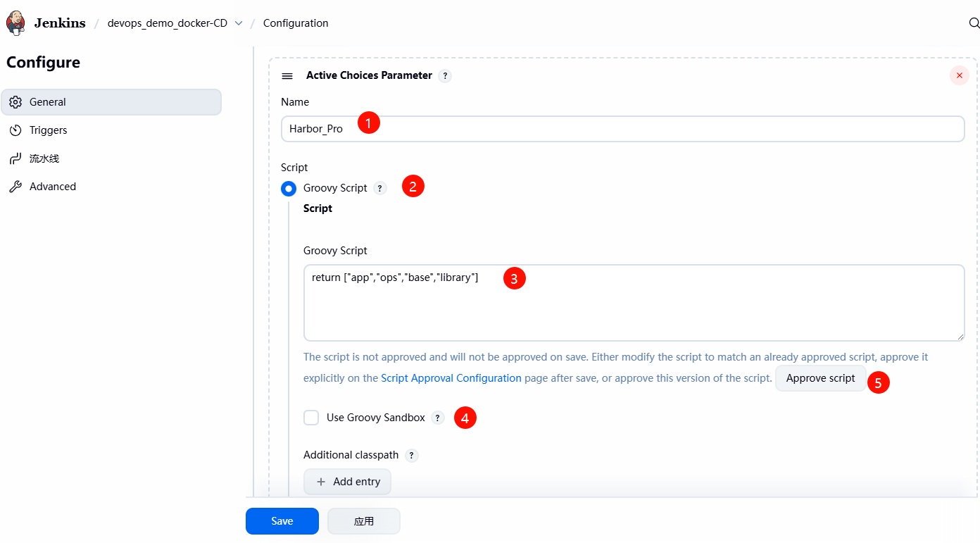Open help for Active Choices Parameter
The width and height of the screenshot is (980, 543).
[x=445, y=76]
